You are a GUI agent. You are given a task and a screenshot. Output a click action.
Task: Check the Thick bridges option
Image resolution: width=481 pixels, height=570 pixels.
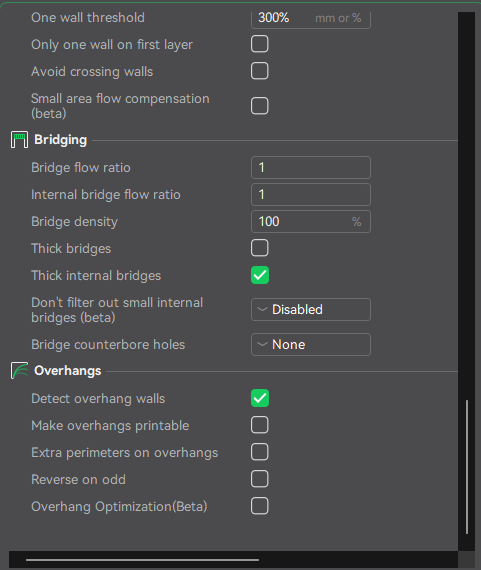coord(260,248)
